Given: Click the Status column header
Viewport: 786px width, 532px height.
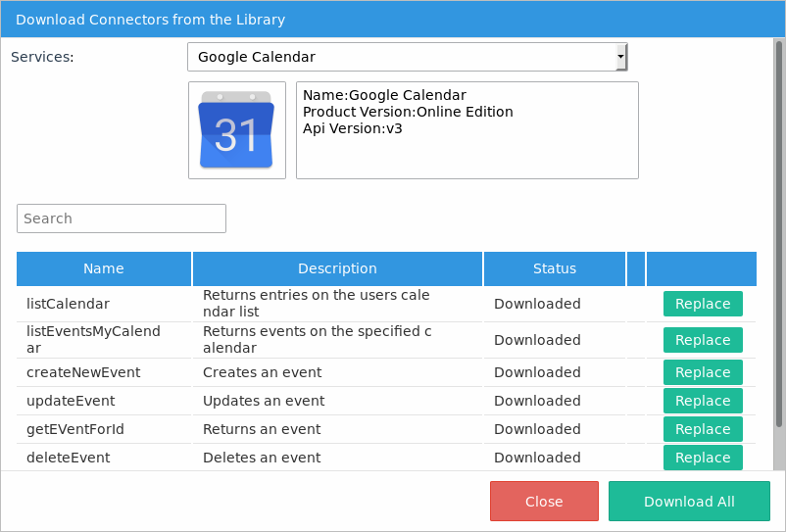Looking at the screenshot, I should click(555, 268).
